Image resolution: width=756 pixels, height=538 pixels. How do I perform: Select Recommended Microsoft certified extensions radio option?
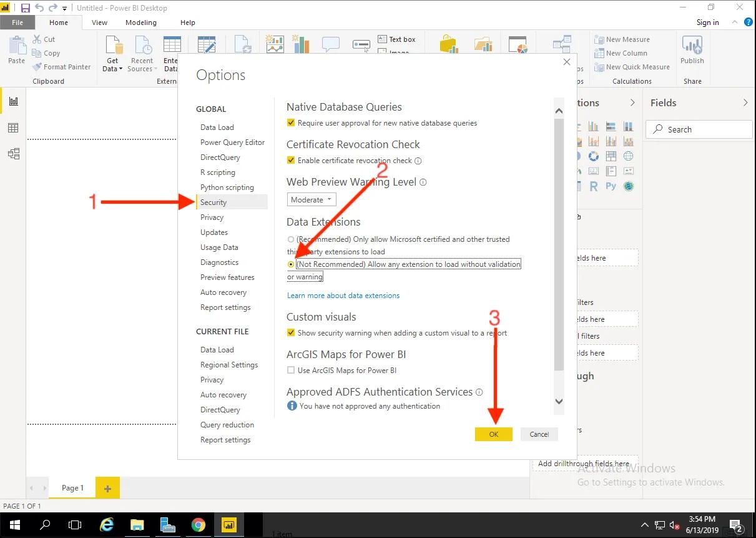coord(291,239)
